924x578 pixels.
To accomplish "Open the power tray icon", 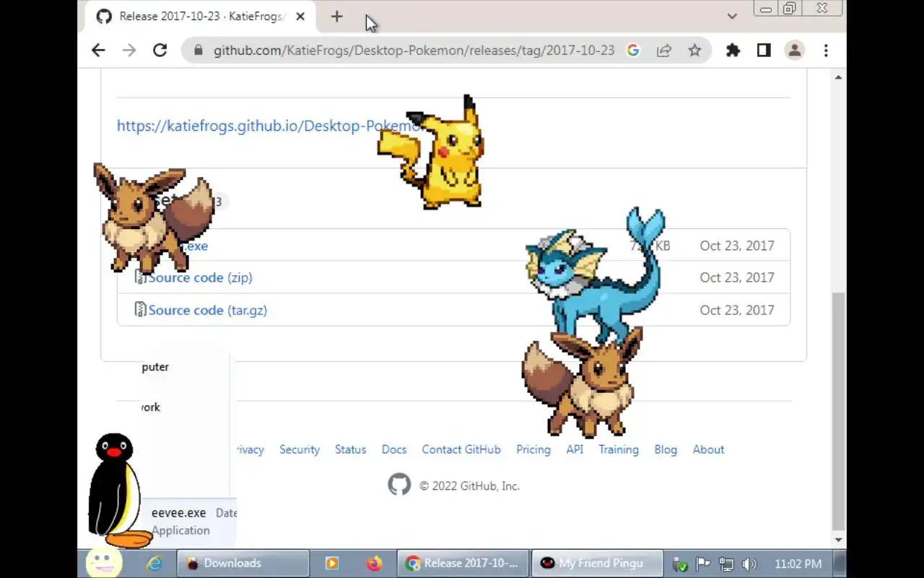I will [679, 564].
